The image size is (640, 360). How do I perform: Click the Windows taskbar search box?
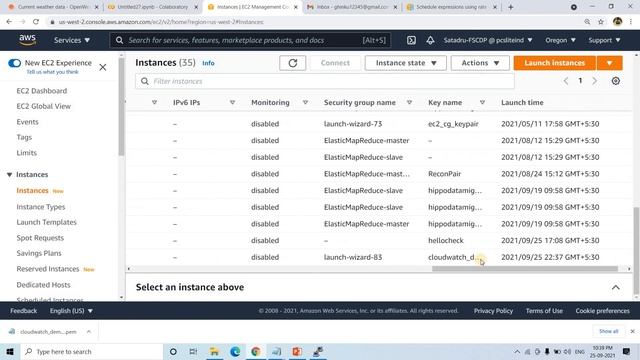point(92,351)
